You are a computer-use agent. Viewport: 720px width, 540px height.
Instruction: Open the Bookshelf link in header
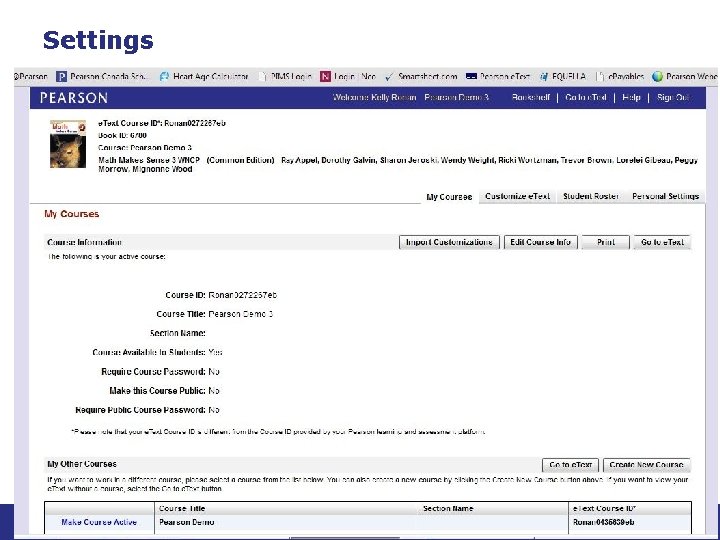click(x=531, y=97)
